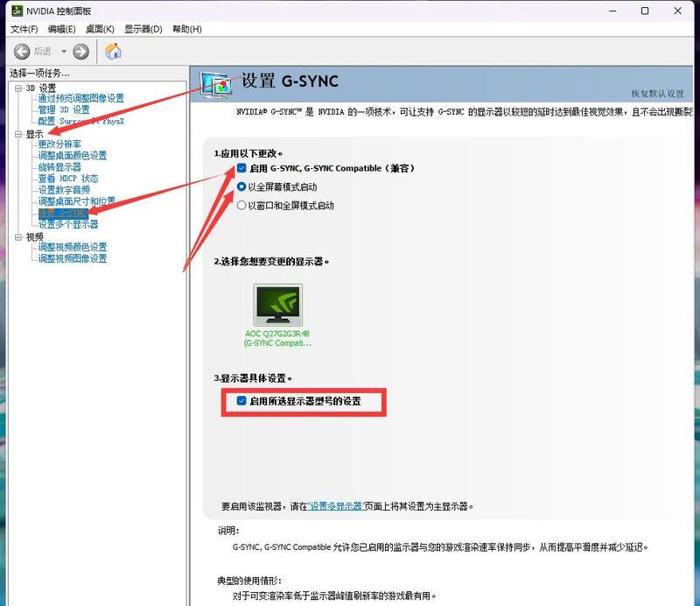
Task: Click the 选择一项任务... heading text
Action: coord(39,73)
